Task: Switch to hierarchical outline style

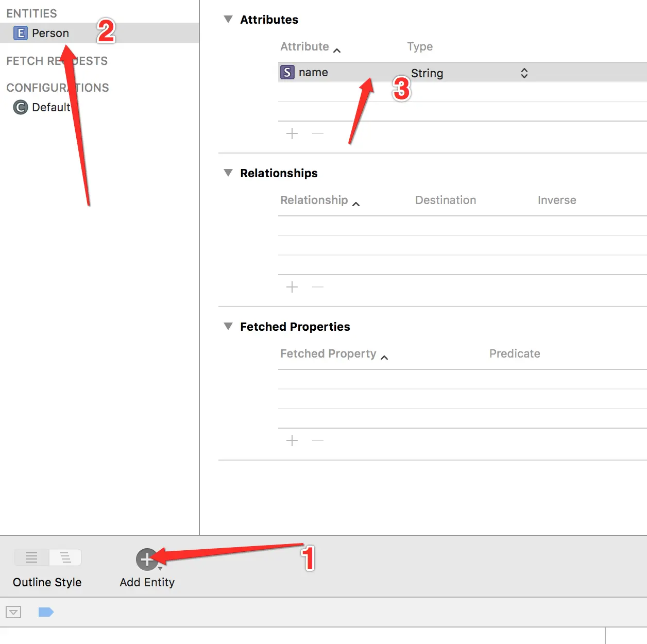Action: 65,557
